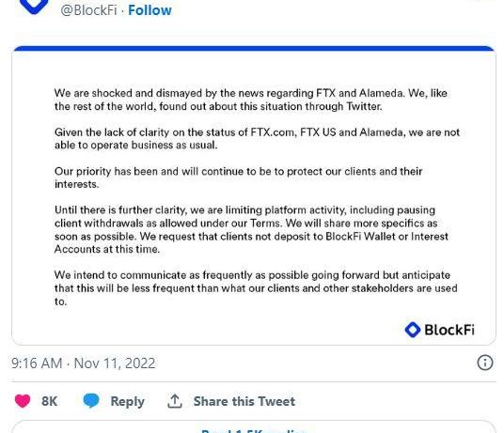The width and height of the screenshot is (504, 433).
Task: Click the Follow link next to @BlockFi
Action: [150, 10]
